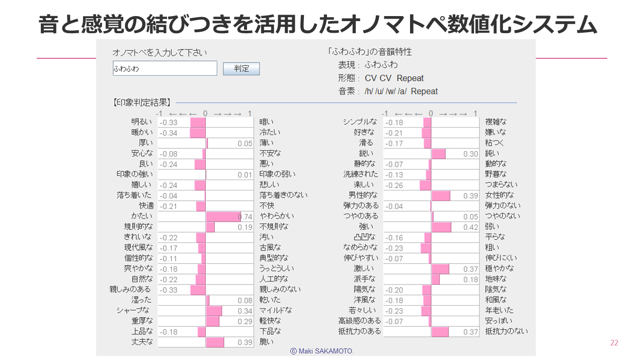Click the 抵抗力のない label
Image resolution: width=644 pixels, height=362 pixels.
pyautogui.click(x=507, y=331)
